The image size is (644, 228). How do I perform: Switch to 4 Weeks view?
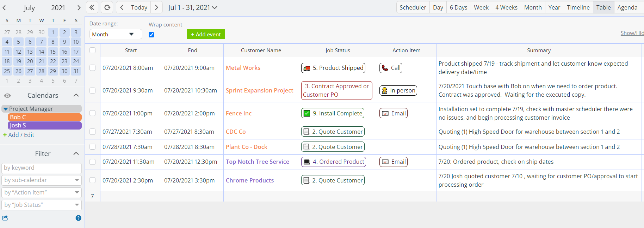click(506, 7)
